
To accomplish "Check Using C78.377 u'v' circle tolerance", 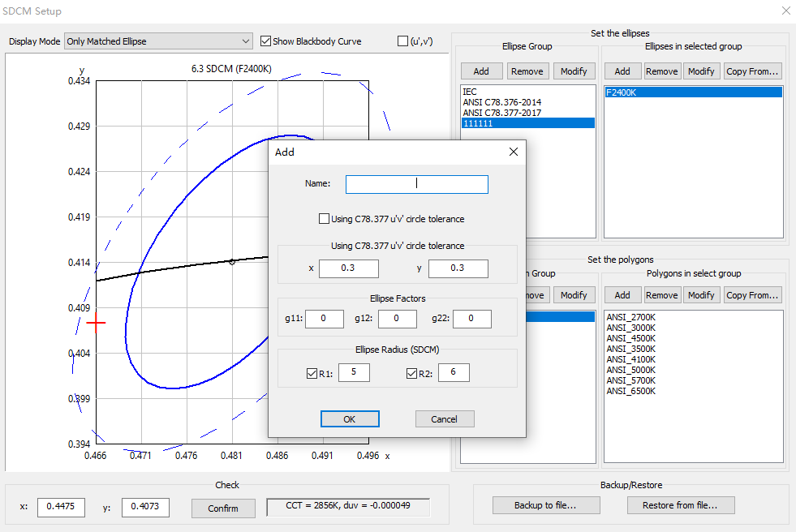I will tap(324, 219).
